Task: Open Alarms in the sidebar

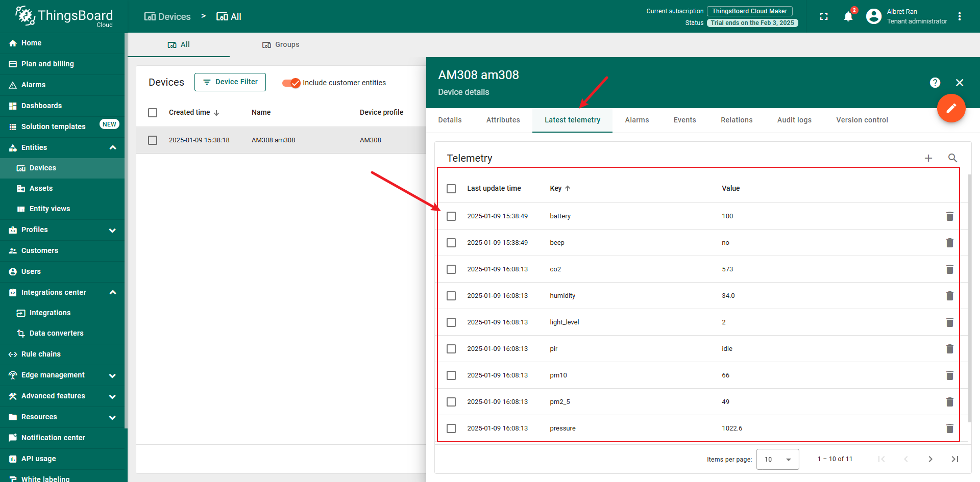Action: 62,85
